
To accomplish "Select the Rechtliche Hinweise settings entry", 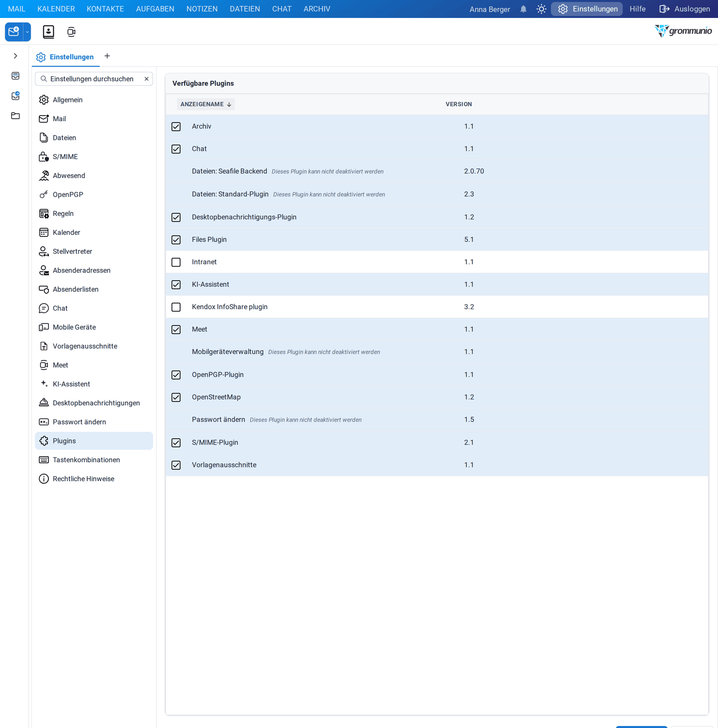I will pos(94,479).
